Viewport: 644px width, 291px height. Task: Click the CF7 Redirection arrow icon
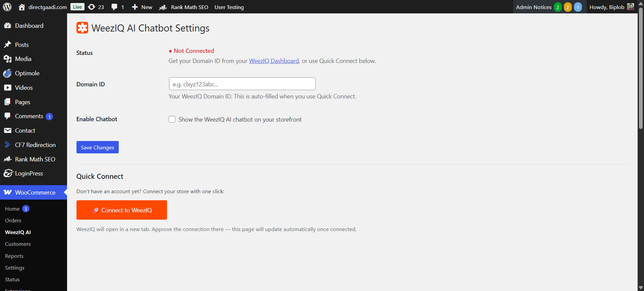click(8, 145)
